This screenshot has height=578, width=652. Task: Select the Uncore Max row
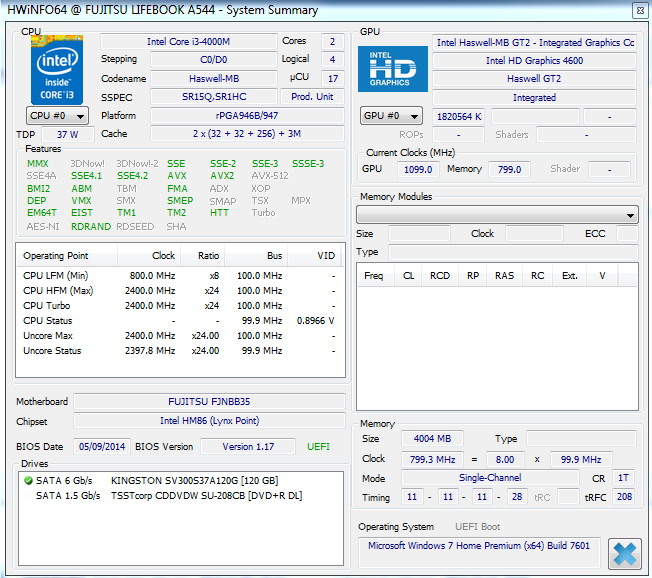point(180,336)
